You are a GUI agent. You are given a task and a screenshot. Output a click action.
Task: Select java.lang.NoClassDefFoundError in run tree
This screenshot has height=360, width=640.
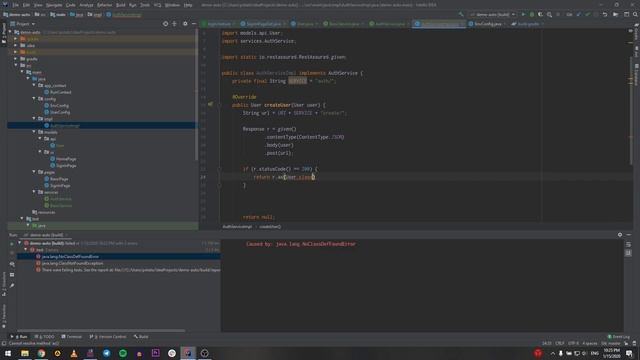70,256
